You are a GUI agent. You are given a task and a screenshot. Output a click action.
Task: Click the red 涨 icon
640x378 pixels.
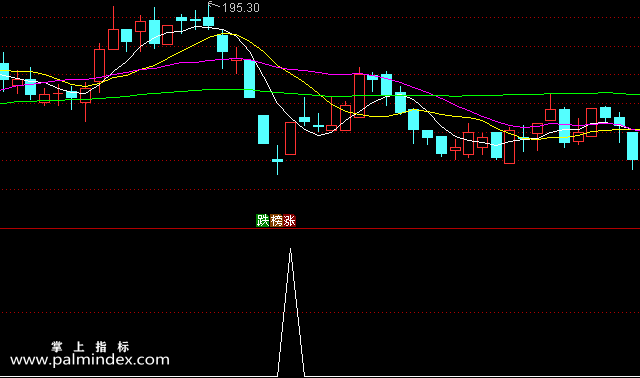(x=289, y=221)
